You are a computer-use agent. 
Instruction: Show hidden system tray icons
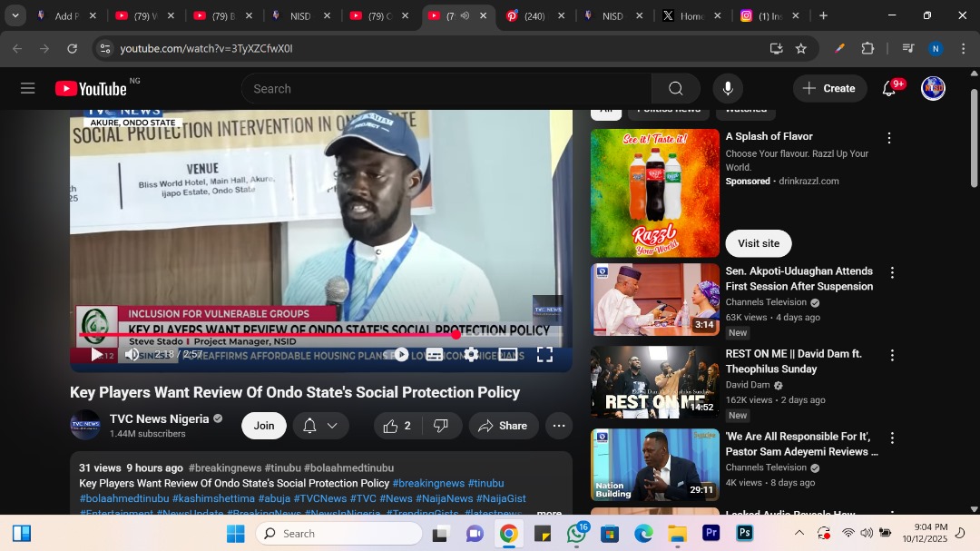point(799,533)
